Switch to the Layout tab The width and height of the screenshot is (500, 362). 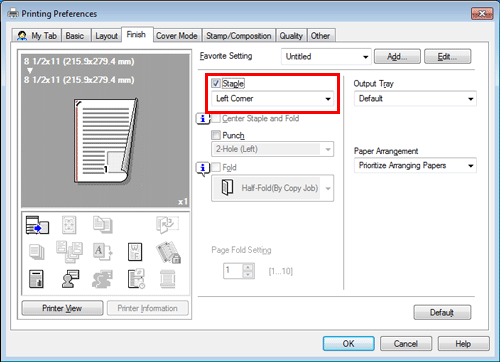point(106,36)
